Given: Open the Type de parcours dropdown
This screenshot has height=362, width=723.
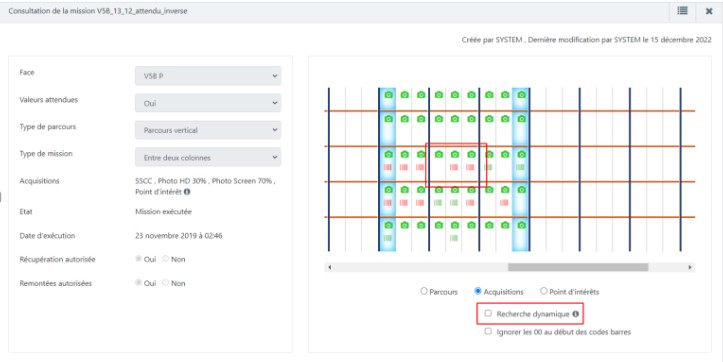Looking at the screenshot, I should (x=208, y=130).
